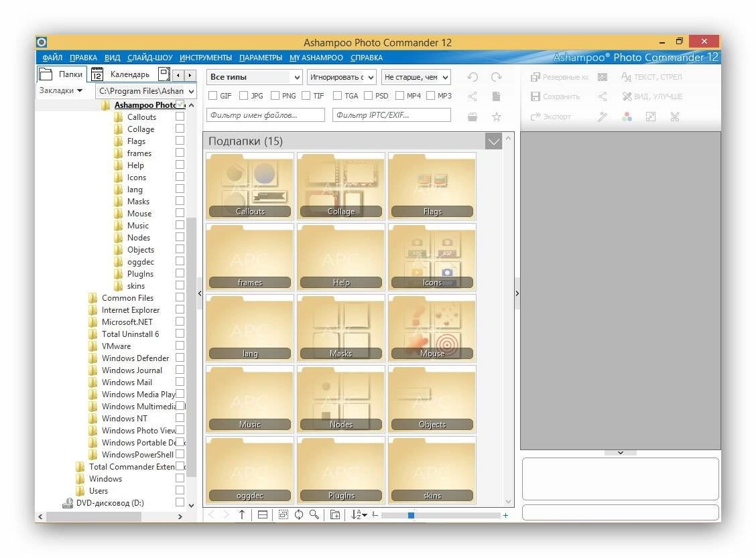Click the select all dashed-box icon
756x558 pixels.
tap(283, 514)
